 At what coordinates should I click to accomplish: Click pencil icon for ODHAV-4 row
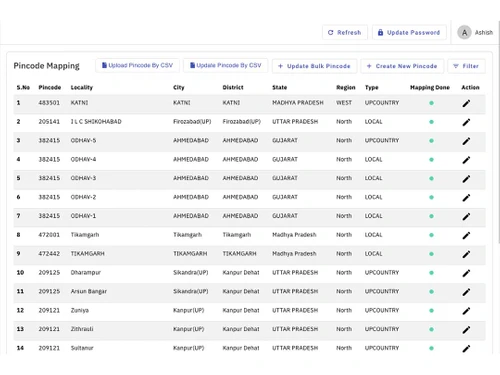tap(466, 160)
